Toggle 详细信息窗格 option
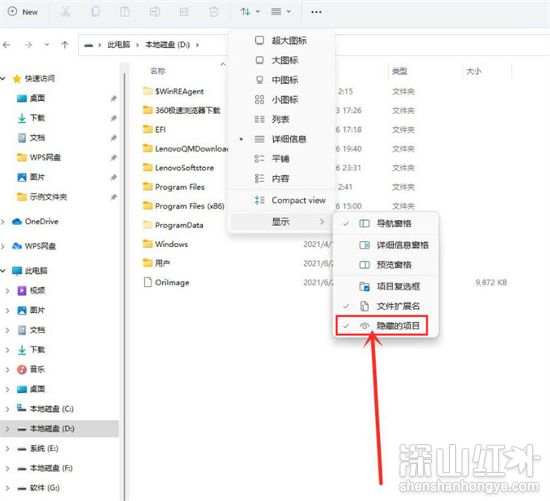Viewport: 550px width, 501px height. 385,245
